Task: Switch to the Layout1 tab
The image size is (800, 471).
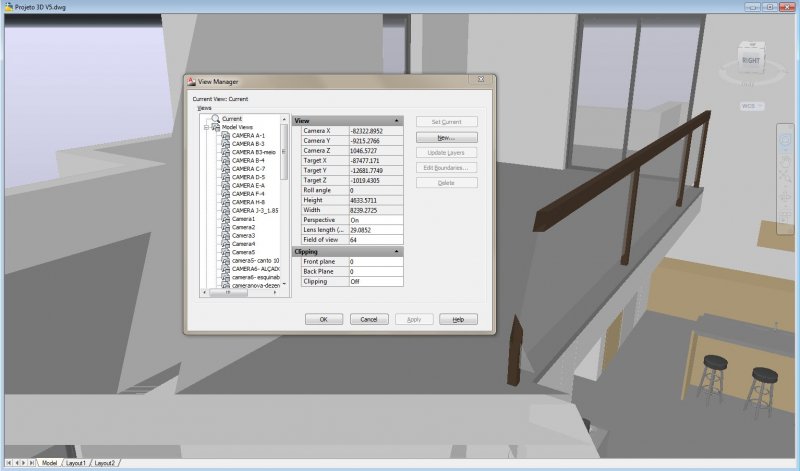Action: [76, 463]
